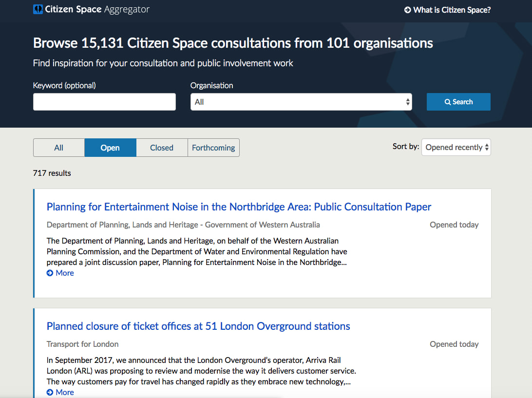532x398 pixels.
Task: Click the 'Find inspiration for your consultation' subheading
Action: (x=163, y=63)
